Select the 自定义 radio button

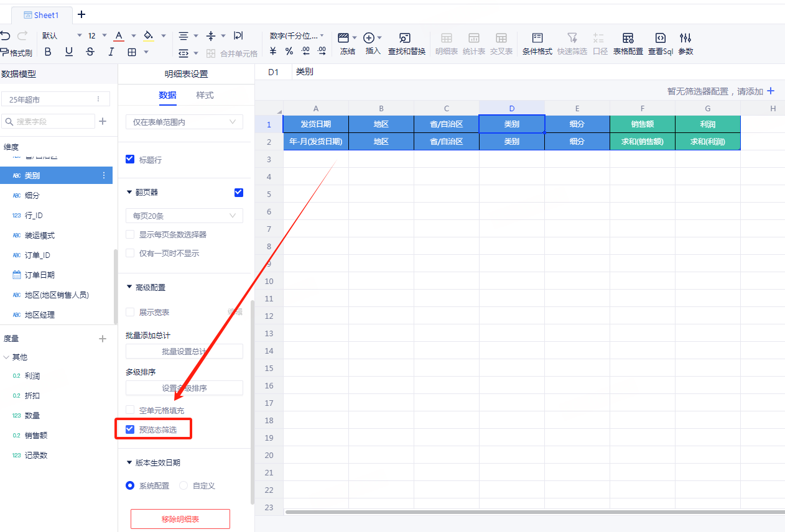point(183,485)
